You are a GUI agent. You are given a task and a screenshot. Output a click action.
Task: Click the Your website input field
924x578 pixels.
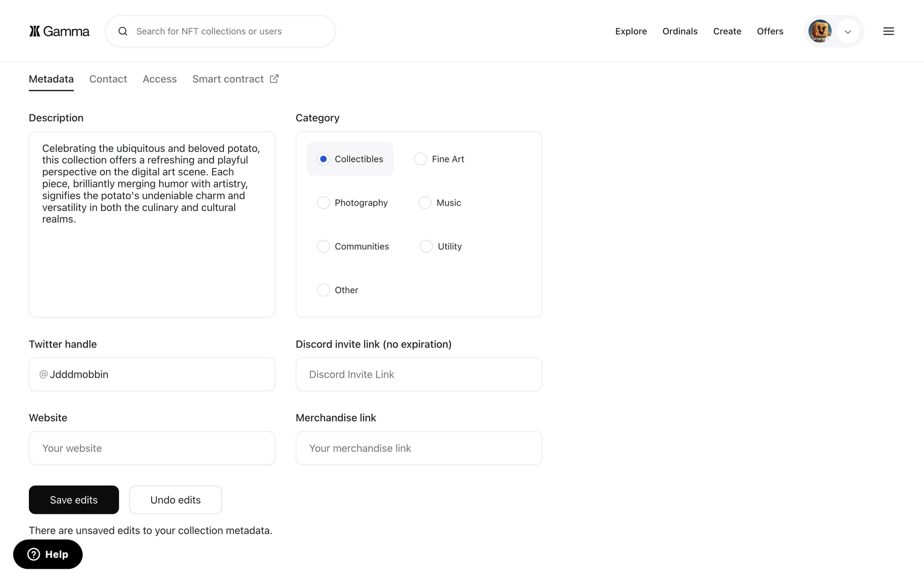click(152, 448)
